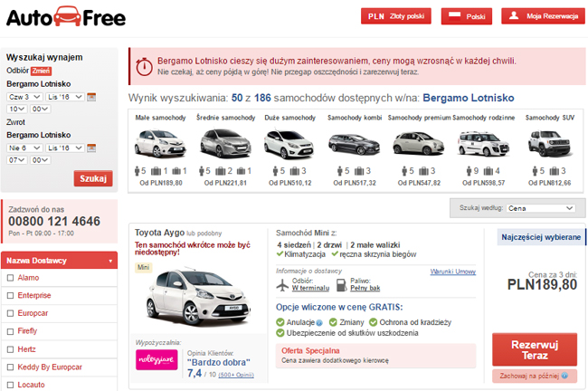Click the supplier logo under Wypożyczalnia
Image resolution: width=588 pixels, height=391 pixels.
pos(156,360)
